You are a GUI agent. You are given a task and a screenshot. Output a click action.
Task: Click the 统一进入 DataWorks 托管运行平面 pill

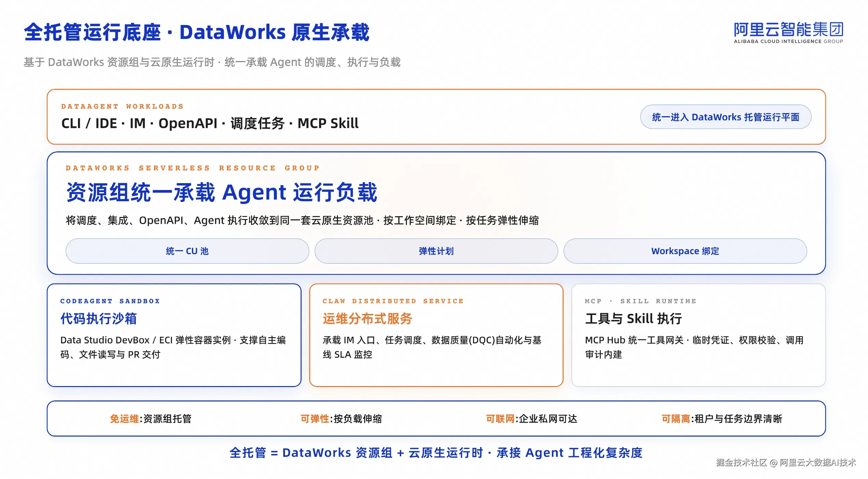coord(725,117)
